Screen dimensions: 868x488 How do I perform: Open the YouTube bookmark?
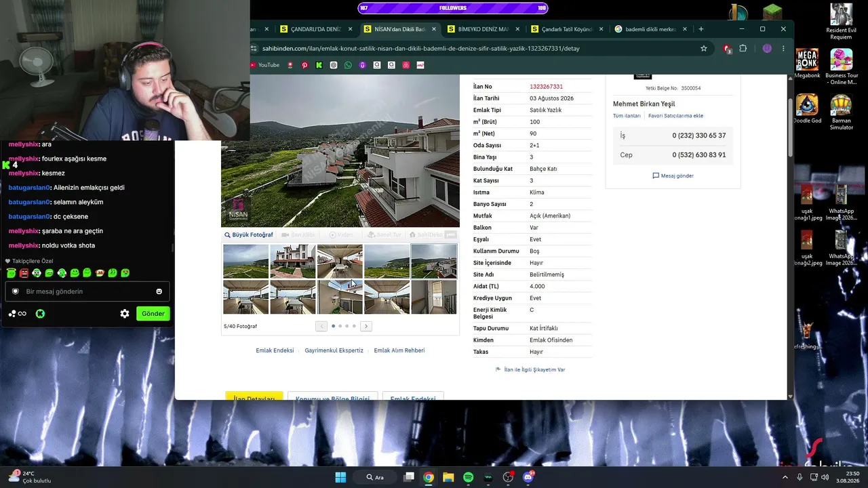(265, 65)
